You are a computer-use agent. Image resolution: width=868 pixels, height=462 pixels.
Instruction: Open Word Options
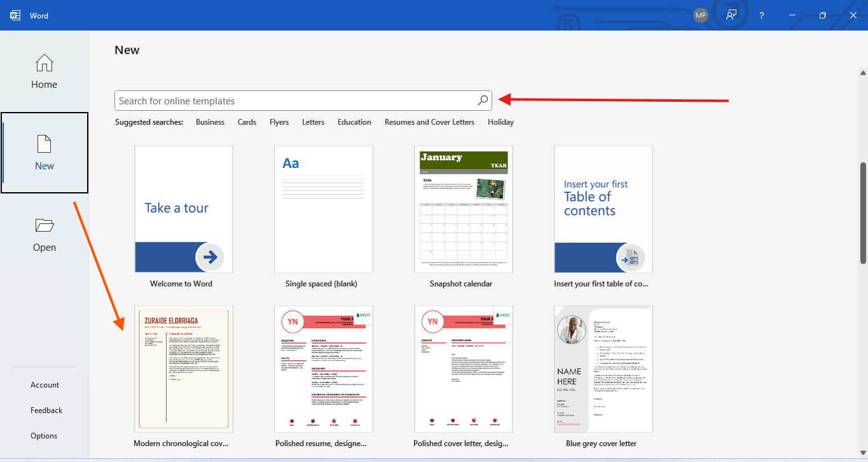tap(43, 435)
